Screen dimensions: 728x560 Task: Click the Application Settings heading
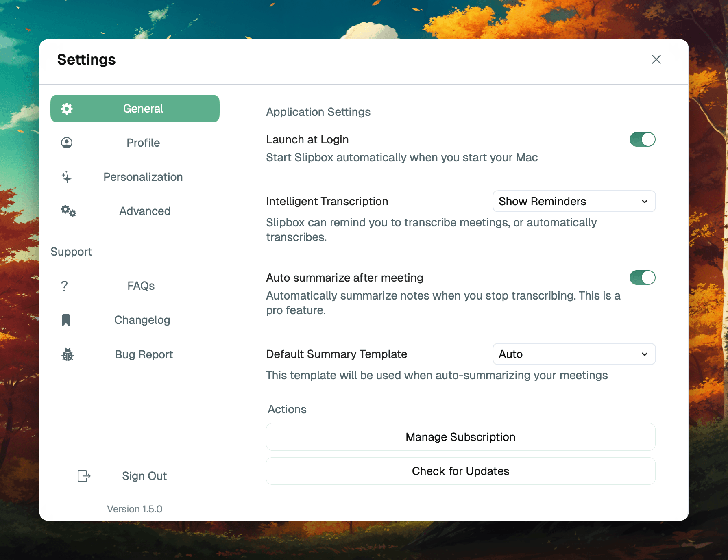[x=318, y=112]
